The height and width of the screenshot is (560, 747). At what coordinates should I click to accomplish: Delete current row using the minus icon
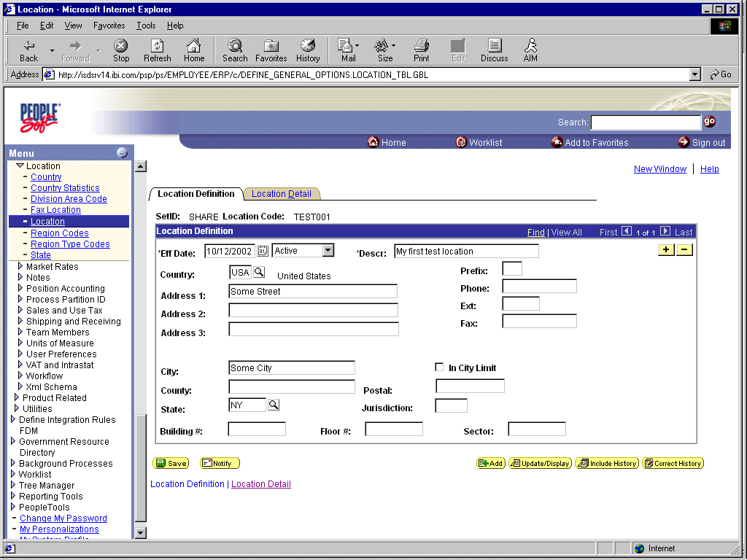tap(683, 249)
